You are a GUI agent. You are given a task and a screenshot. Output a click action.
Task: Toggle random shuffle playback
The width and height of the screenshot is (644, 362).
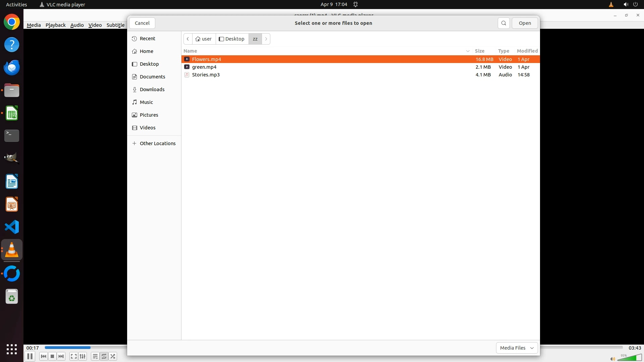[113, 356]
